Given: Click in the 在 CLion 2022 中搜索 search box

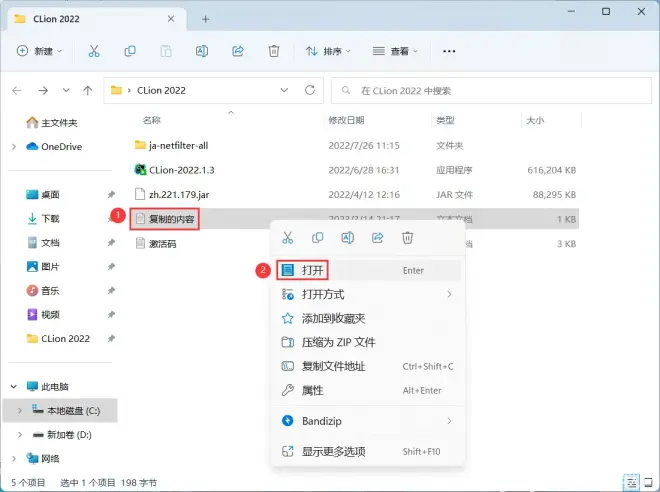Looking at the screenshot, I should click(491, 90).
